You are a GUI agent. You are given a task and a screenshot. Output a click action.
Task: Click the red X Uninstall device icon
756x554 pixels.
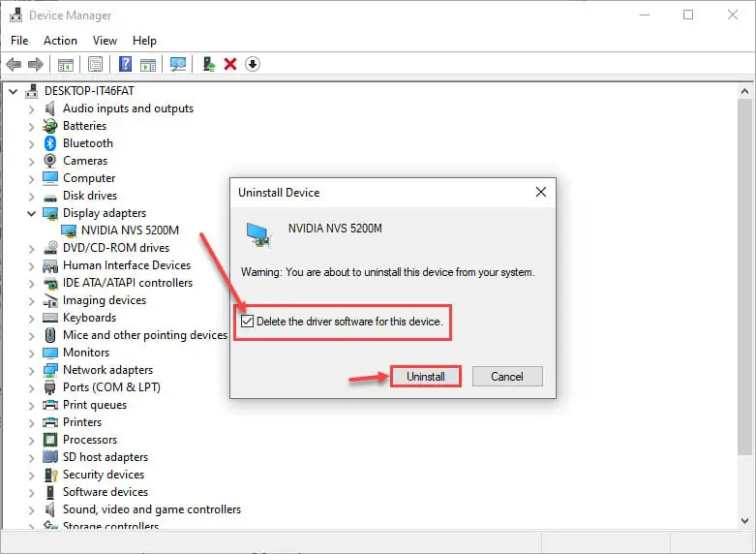click(230, 64)
